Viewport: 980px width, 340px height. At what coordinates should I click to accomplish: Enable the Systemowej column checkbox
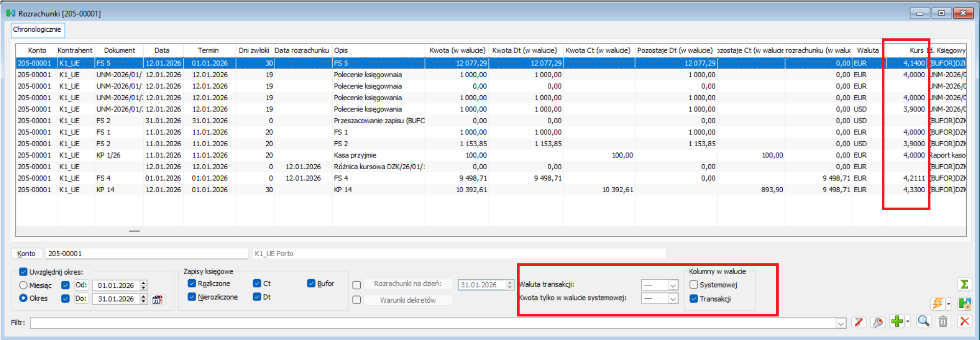(693, 285)
